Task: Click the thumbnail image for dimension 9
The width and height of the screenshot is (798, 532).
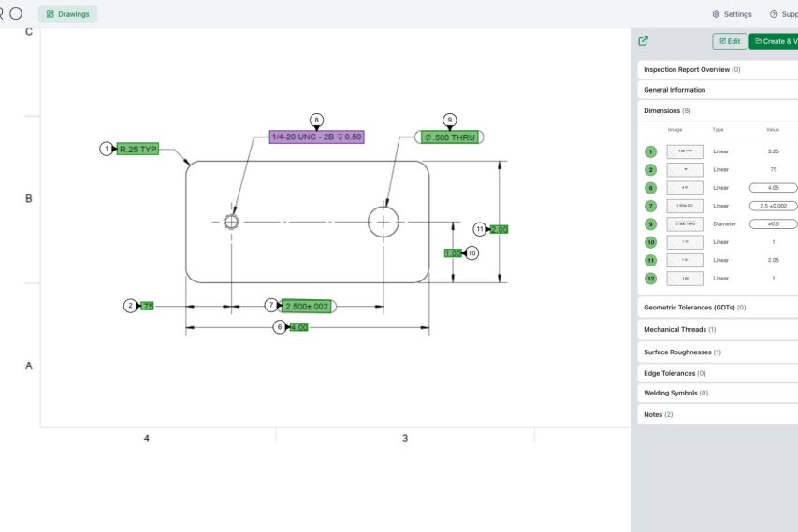Action: (685, 224)
